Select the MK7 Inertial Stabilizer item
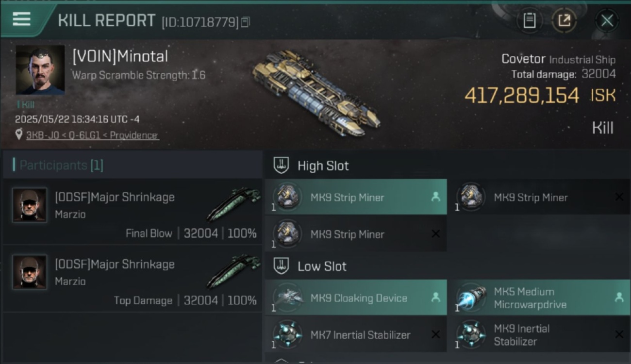 tap(356, 334)
